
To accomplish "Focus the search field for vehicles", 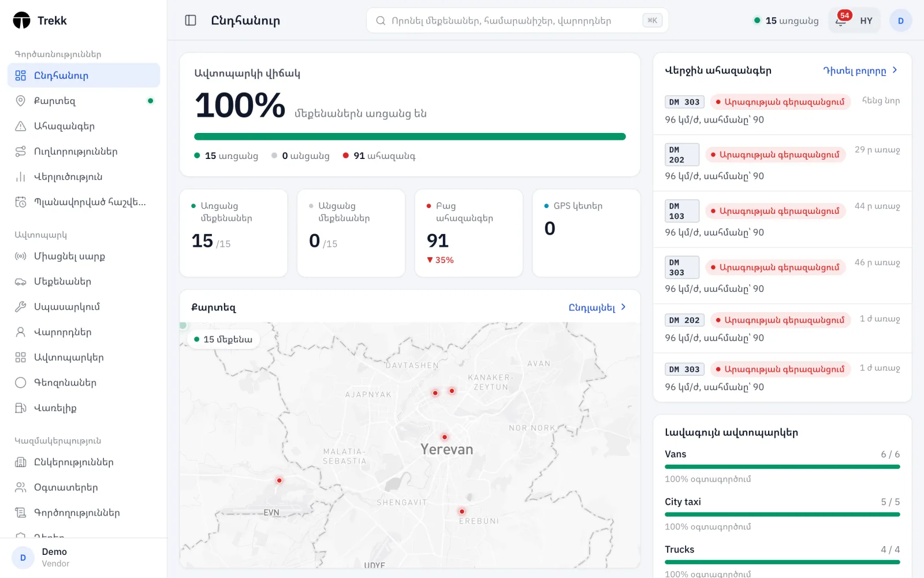I will point(517,21).
